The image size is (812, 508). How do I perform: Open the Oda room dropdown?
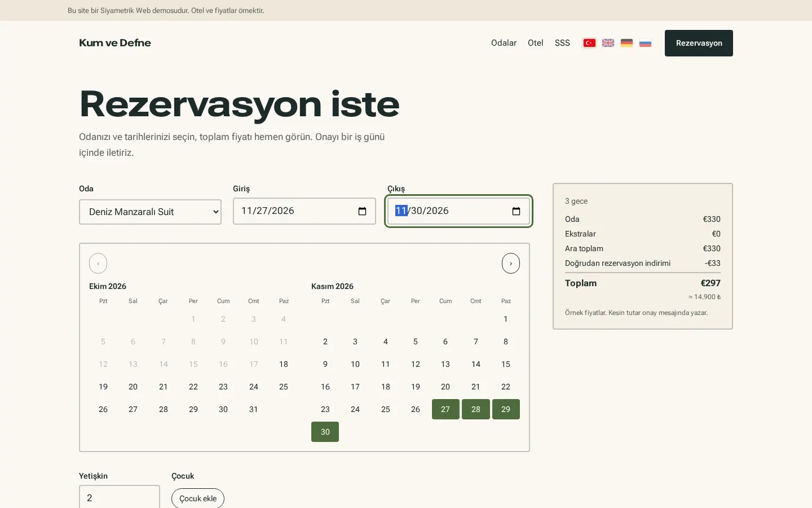pyautogui.click(x=150, y=212)
